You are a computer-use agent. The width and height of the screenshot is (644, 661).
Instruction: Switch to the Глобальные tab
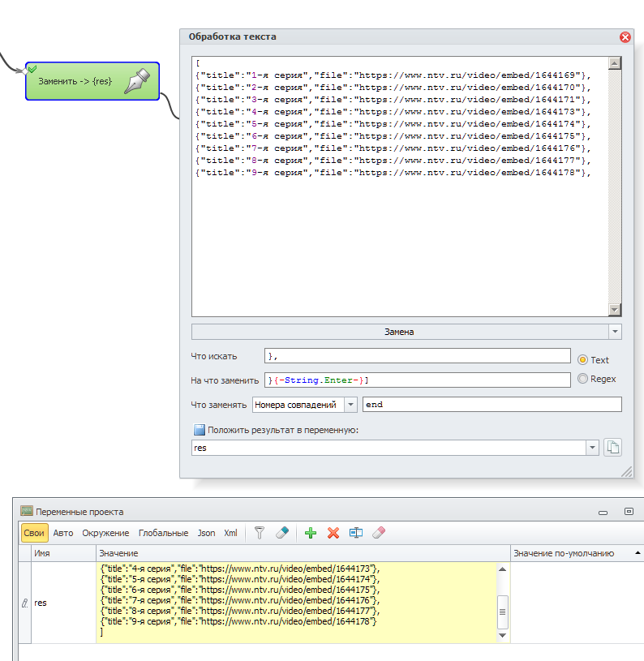[164, 533]
